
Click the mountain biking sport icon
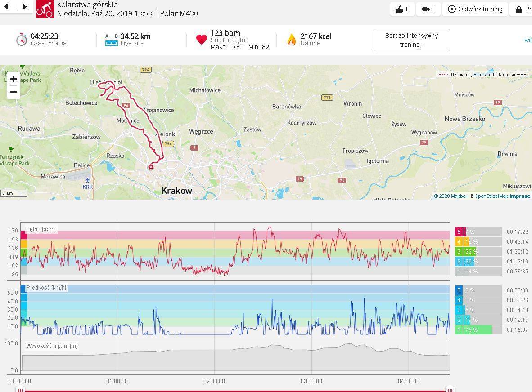[45, 9]
